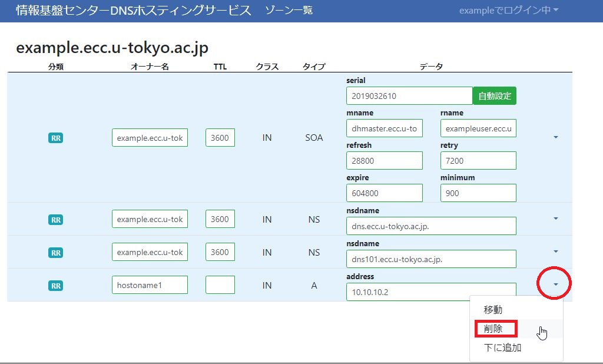
Task: Choose 移動 in the row menu
Action: click(516, 309)
